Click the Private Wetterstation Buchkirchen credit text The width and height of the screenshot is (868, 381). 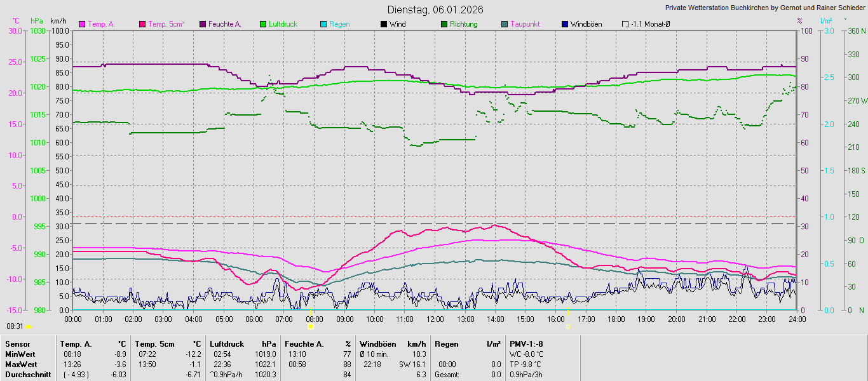tap(765, 8)
